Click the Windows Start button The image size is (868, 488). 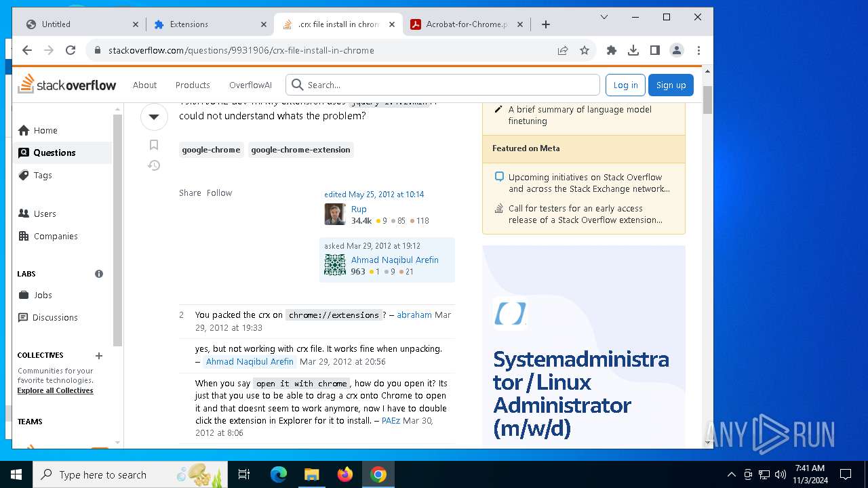16,474
